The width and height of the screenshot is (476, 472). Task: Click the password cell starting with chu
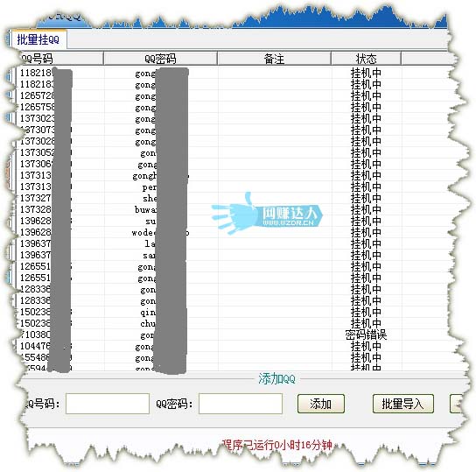point(161,323)
